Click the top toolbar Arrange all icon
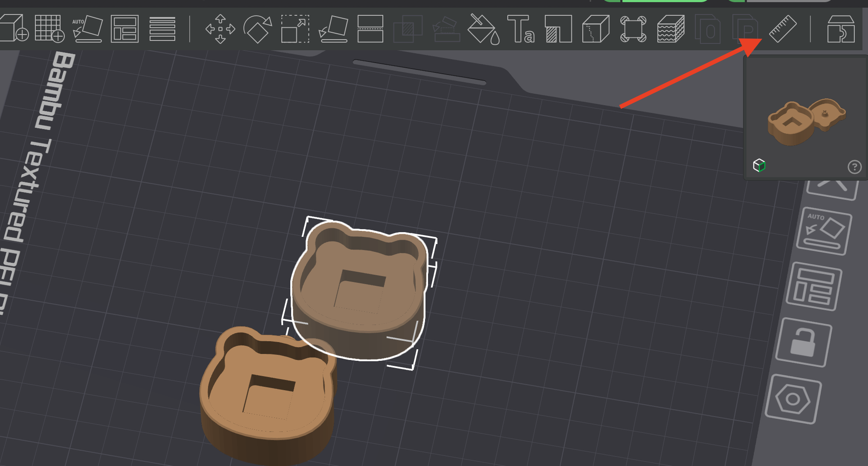The image size is (868, 466). tap(124, 29)
